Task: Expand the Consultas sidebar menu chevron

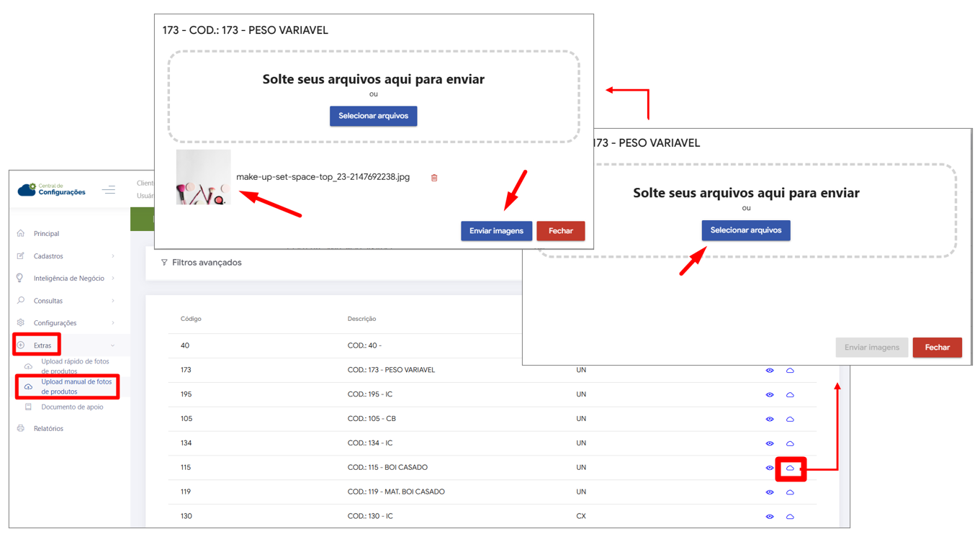Action: click(x=113, y=301)
